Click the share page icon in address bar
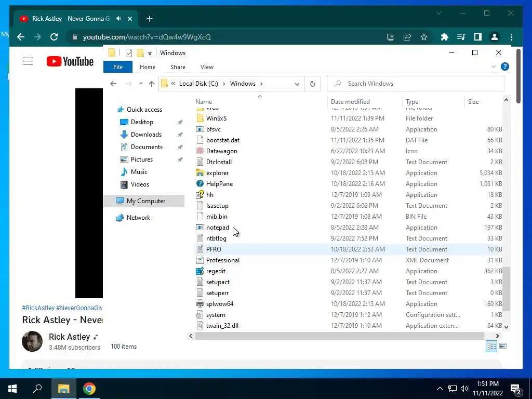 [407, 37]
